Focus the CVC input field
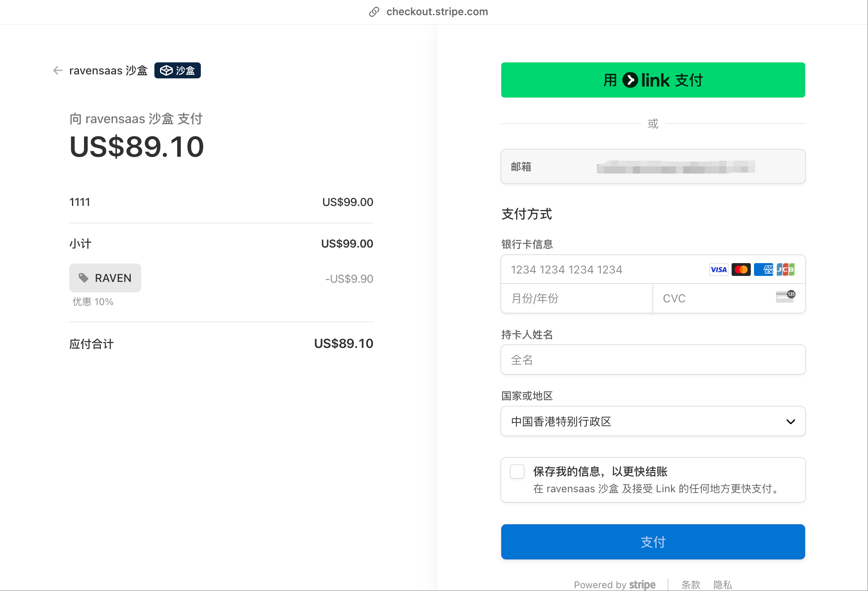The width and height of the screenshot is (868, 591). pyautogui.click(x=729, y=298)
